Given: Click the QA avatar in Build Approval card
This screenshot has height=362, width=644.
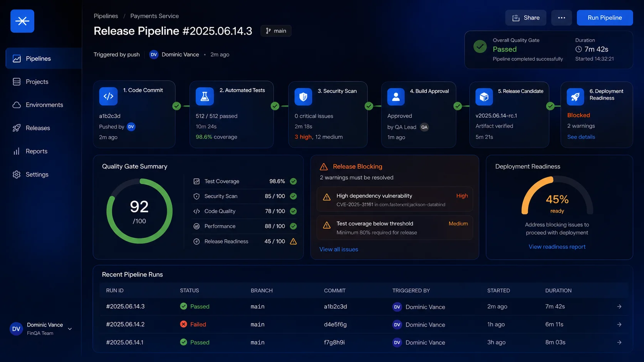Looking at the screenshot, I should click(x=424, y=127).
